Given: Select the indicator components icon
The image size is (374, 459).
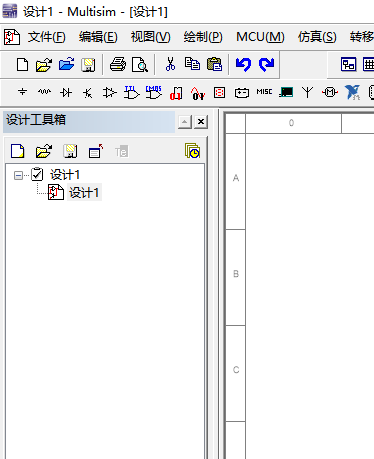Looking at the screenshot, I should pyautogui.click(x=219, y=92).
